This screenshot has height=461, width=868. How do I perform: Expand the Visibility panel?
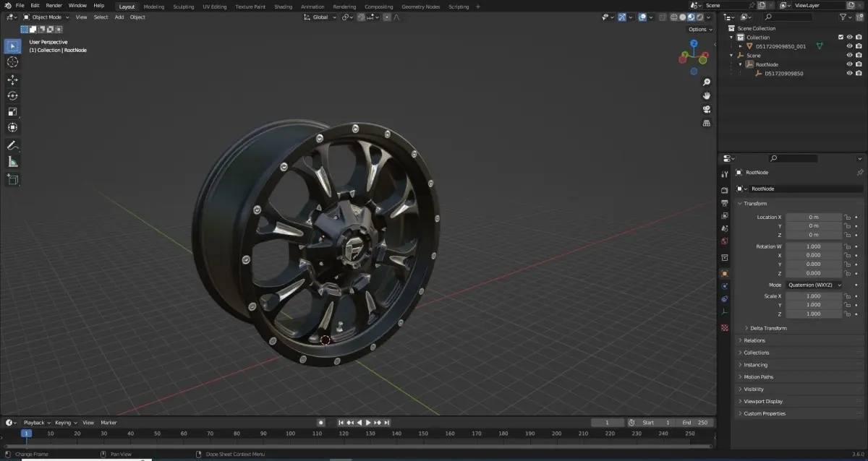[x=754, y=389]
